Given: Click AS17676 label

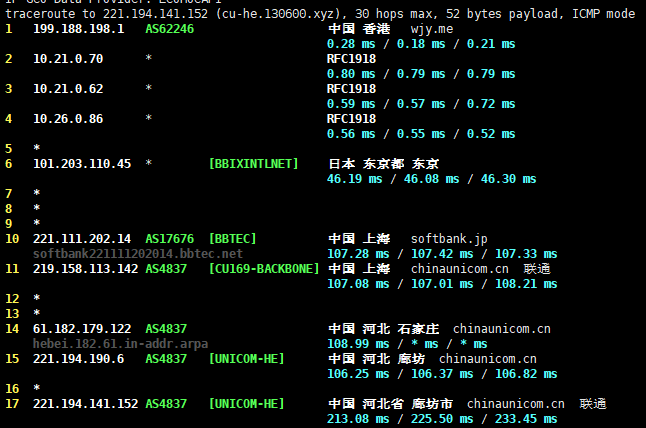Looking at the screenshot, I should [x=169, y=239].
